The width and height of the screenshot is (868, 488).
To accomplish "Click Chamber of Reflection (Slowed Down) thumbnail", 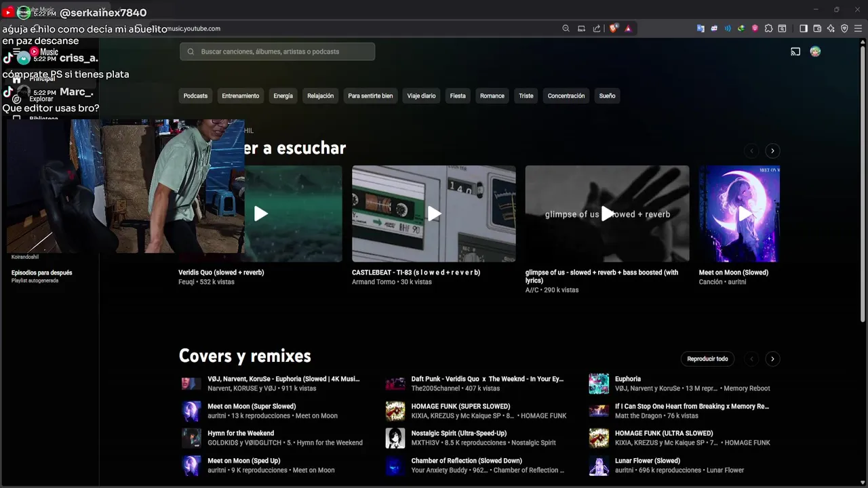I will 395,465.
